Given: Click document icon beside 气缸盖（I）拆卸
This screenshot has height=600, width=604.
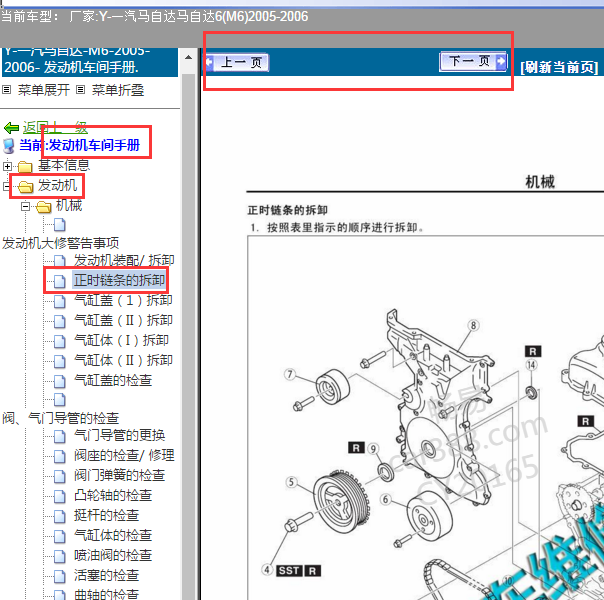Looking at the screenshot, I should [x=60, y=301].
